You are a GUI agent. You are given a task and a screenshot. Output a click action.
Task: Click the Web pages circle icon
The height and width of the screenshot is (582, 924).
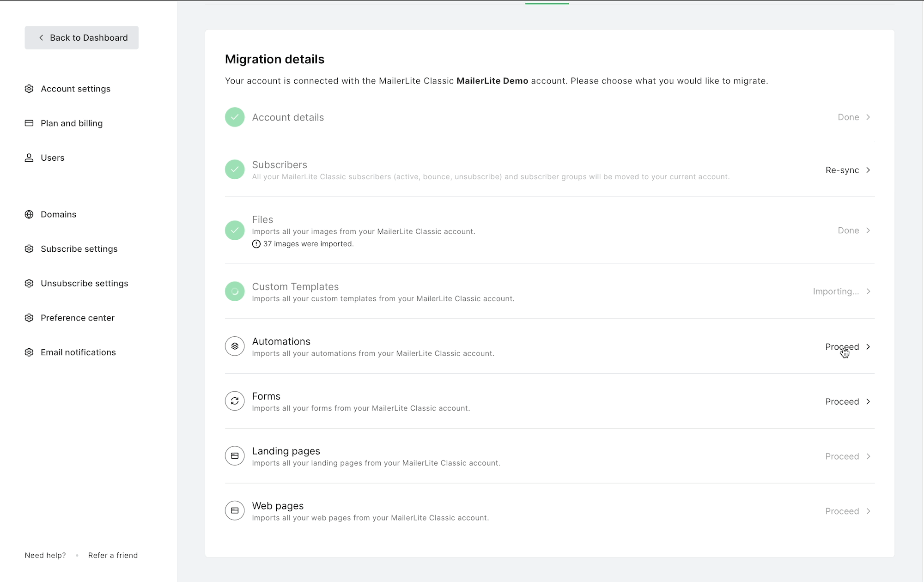pos(235,510)
